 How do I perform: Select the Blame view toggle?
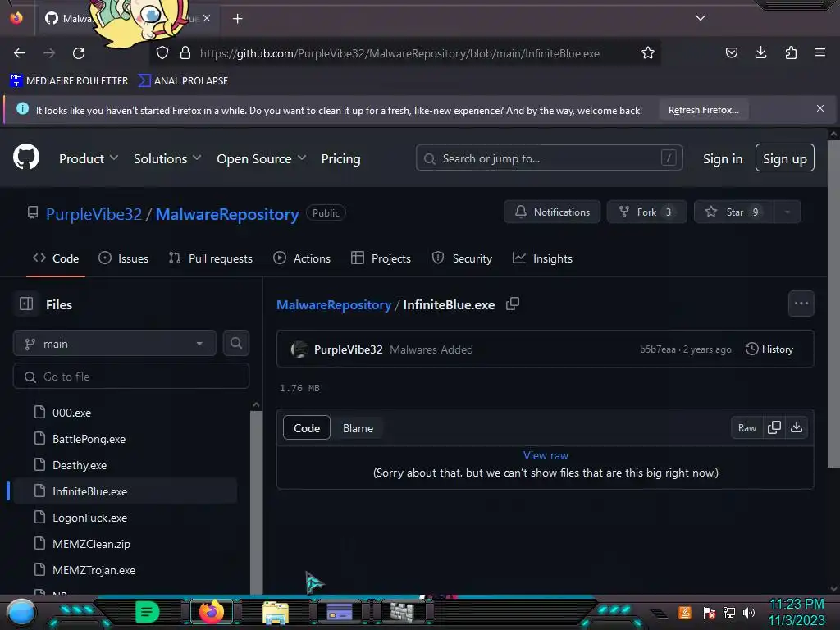coord(358,428)
